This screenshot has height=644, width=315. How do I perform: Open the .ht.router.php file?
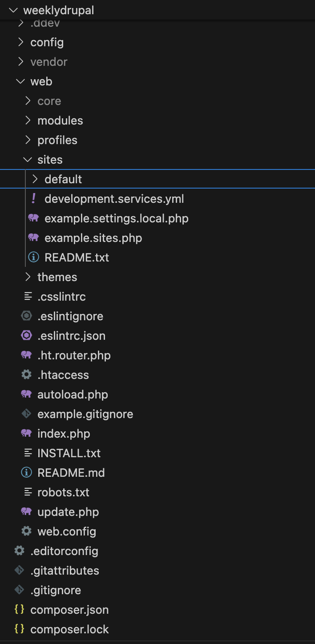coord(74,355)
